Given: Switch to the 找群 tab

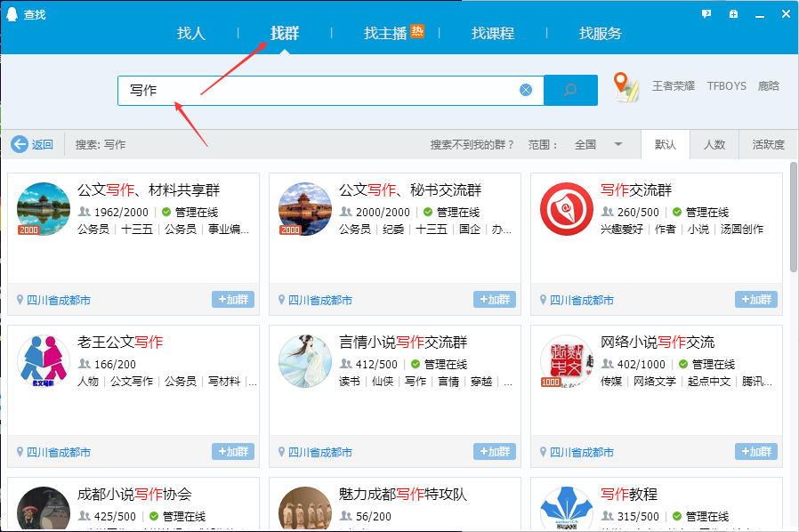Looking at the screenshot, I should click(285, 34).
